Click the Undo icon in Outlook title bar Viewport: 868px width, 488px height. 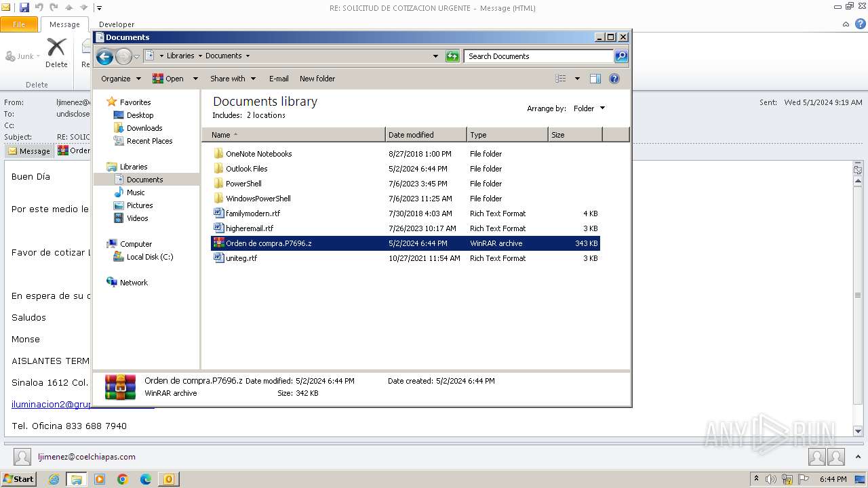coord(39,7)
